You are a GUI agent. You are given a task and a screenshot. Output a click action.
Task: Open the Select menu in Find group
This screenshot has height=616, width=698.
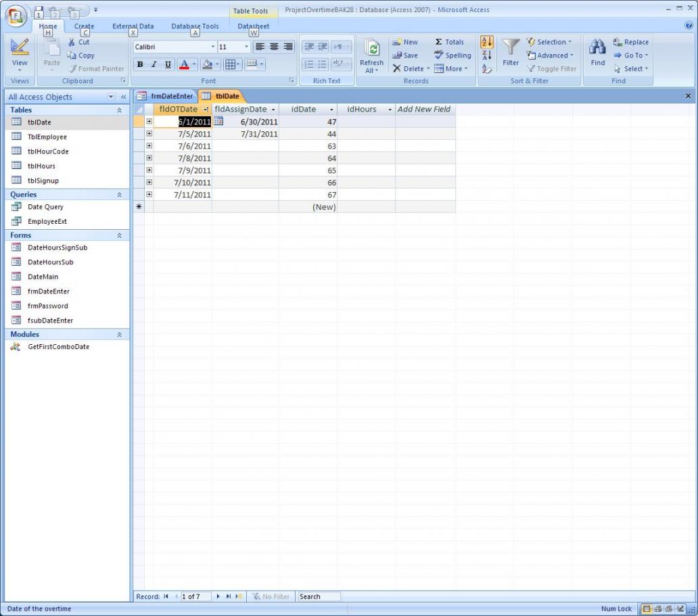coord(631,68)
